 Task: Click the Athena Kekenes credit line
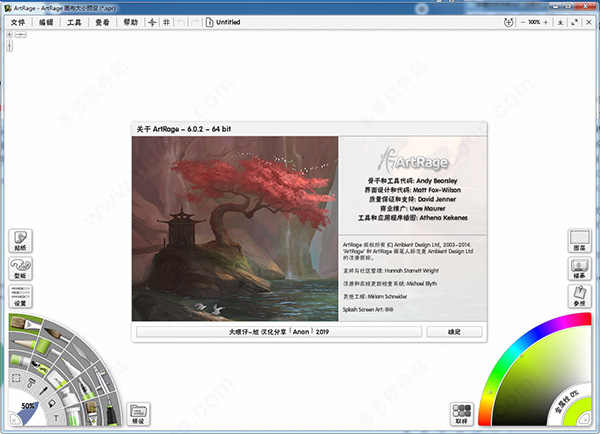click(x=412, y=218)
